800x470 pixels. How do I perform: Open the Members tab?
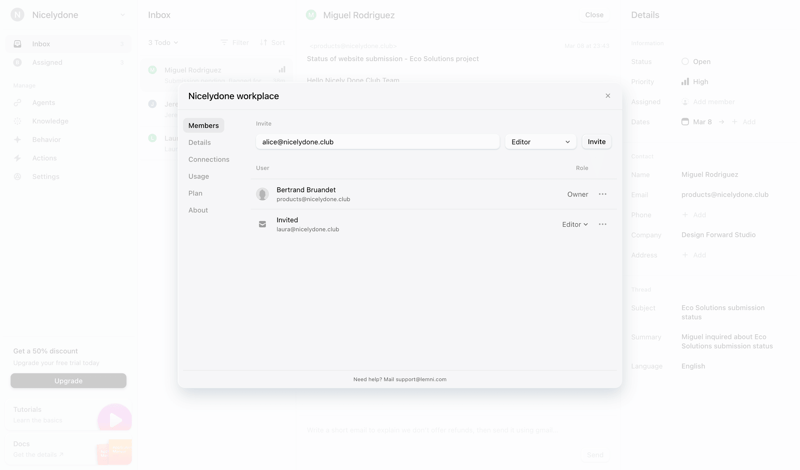tap(204, 126)
